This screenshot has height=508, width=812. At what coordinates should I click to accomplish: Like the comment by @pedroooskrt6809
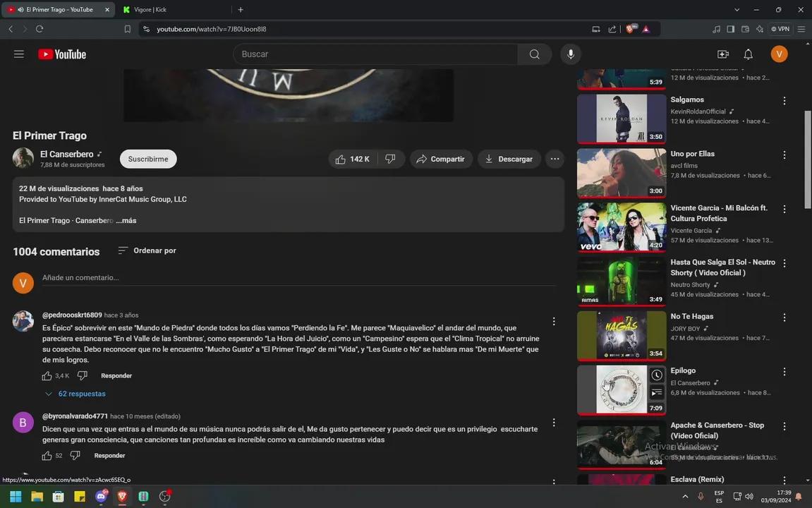(x=47, y=375)
